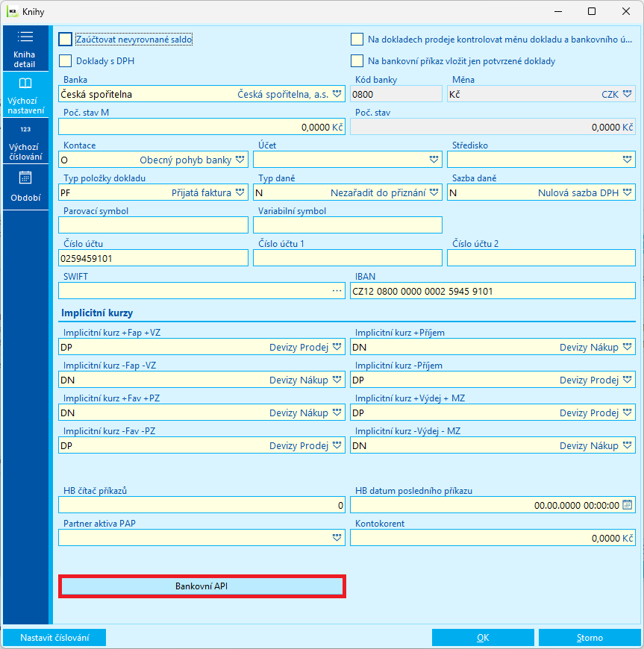Open the Kniha detail sidebar section
The width and height of the screenshot is (644, 649).
pos(25,48)
